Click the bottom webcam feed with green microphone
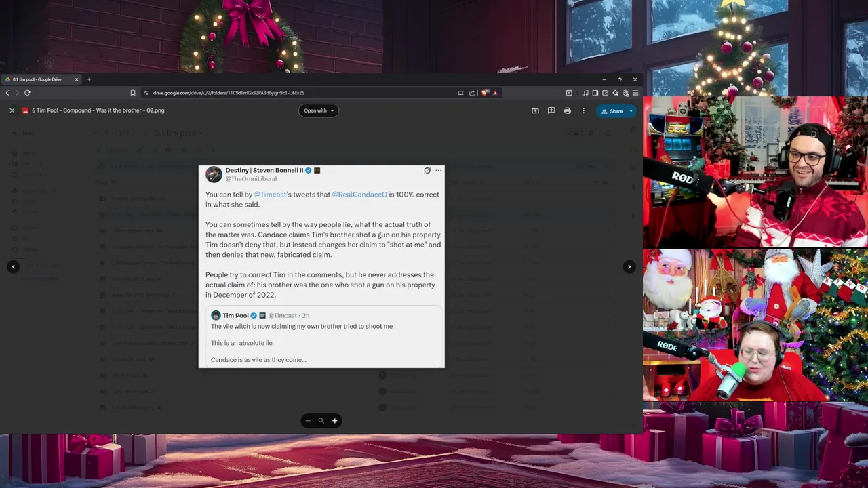 (755, 325)
